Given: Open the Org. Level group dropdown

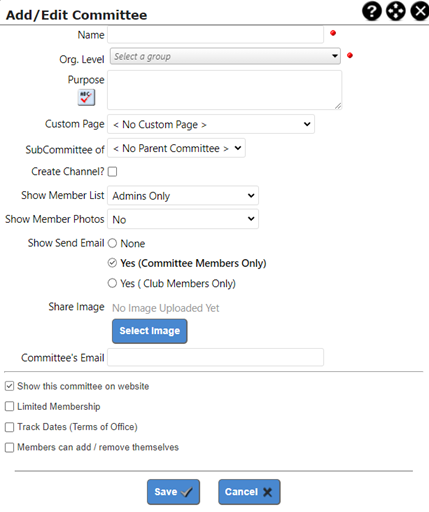Looking at the screenshot, I should (225, 56).
